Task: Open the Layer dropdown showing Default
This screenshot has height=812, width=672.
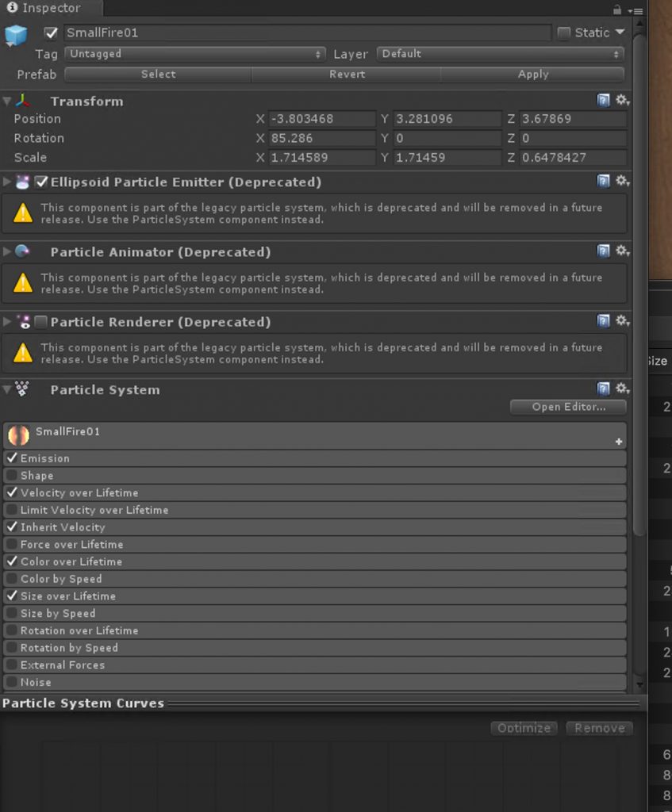Action: tap(500, 54)
